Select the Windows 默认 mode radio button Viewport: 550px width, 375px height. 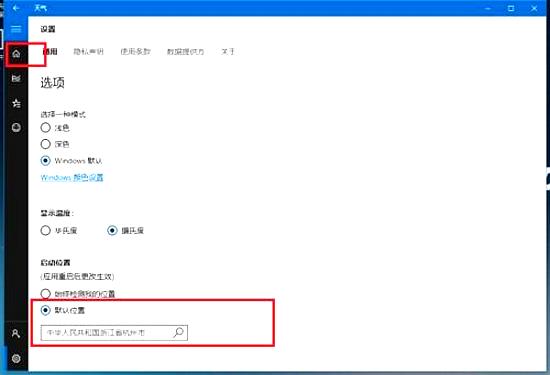tap(46, 161)
